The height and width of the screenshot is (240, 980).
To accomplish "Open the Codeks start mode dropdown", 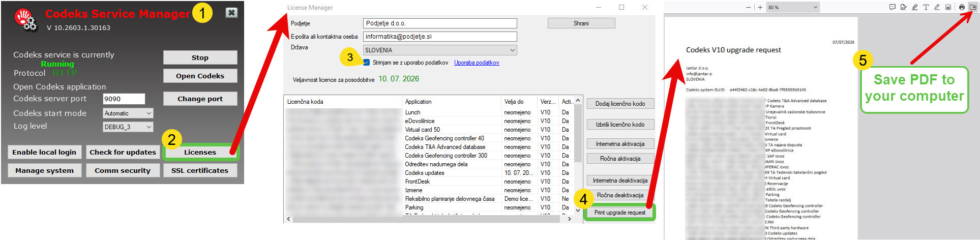I will 128,113.
